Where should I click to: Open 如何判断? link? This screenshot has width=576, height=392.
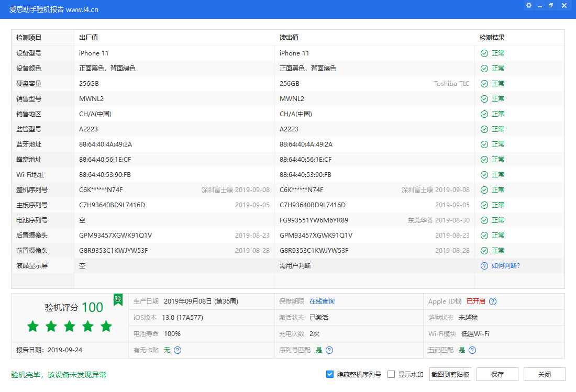point(506,266)
